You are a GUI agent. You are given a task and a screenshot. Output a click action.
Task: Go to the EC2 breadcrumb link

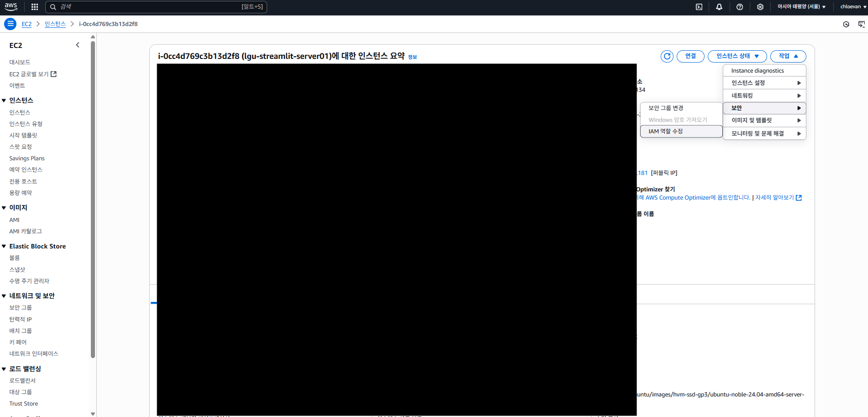[26, 24]
